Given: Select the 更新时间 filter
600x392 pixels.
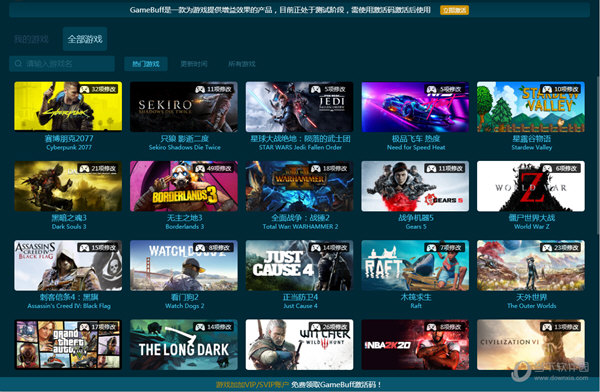Looking at the screenshot, I should tap(194, 64).
